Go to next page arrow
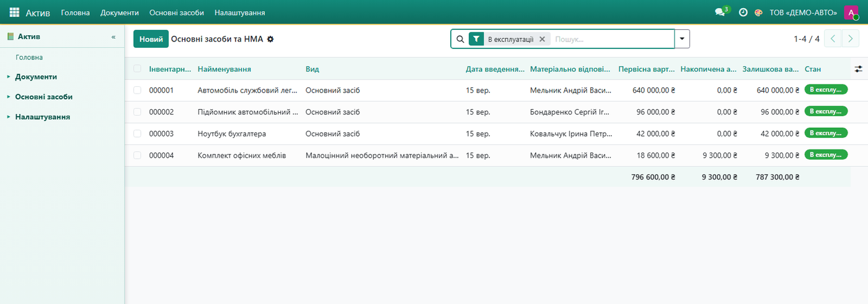The image size is (868, 304). 850,39
